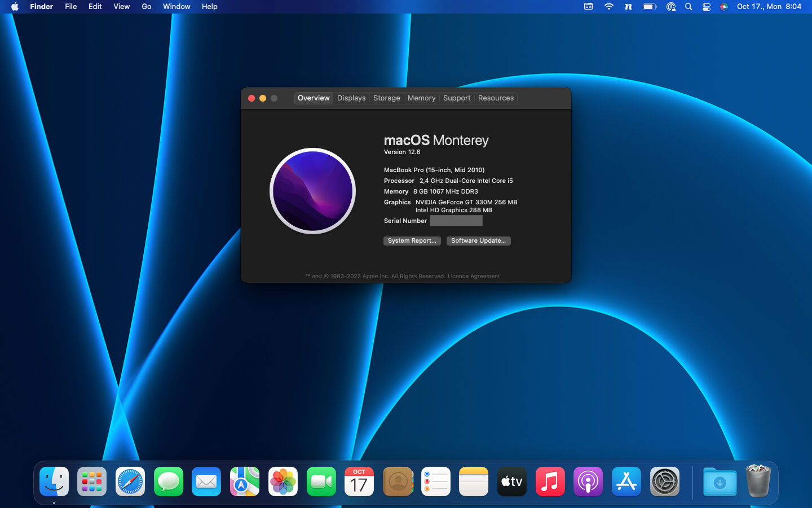Switch to the Resources tab
The width and height of the screenshot is (812, 508).
(x=496, y=98)
